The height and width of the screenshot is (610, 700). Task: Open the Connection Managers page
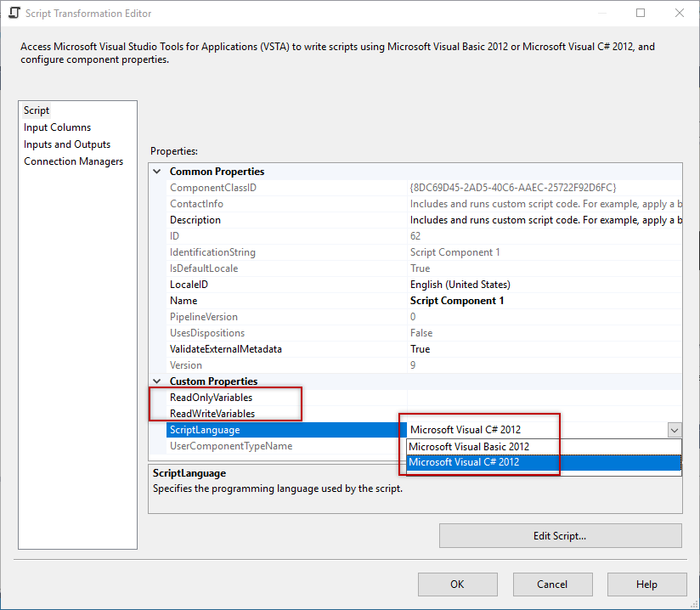(x=73, y=161)
